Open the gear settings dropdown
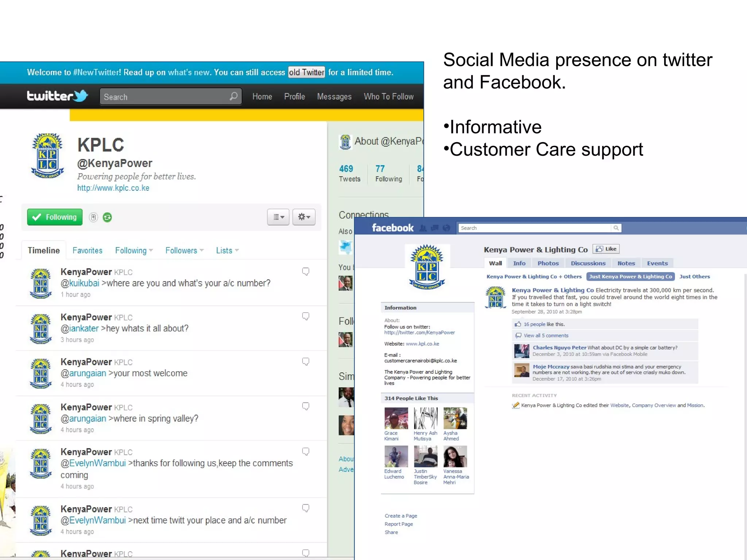747x560 pixels. pyautogui.click(x=304, y=217)
